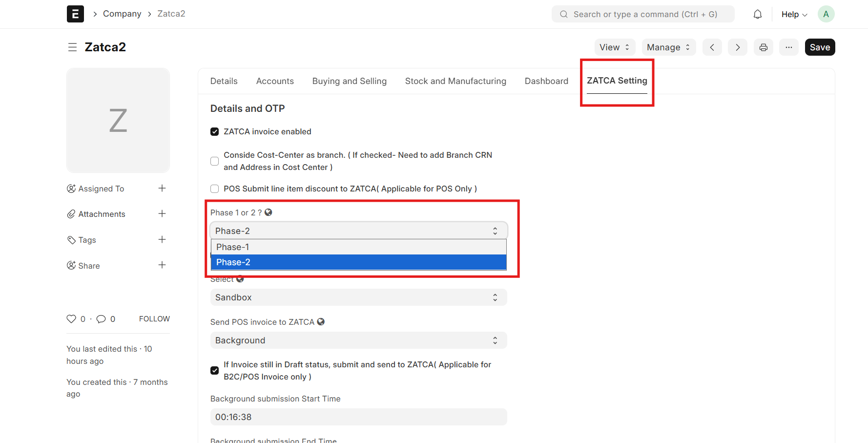Toggle ZATCA invoice enabled checkbox
The height and width of the screenshot is (443, 868).
[214, 132]
